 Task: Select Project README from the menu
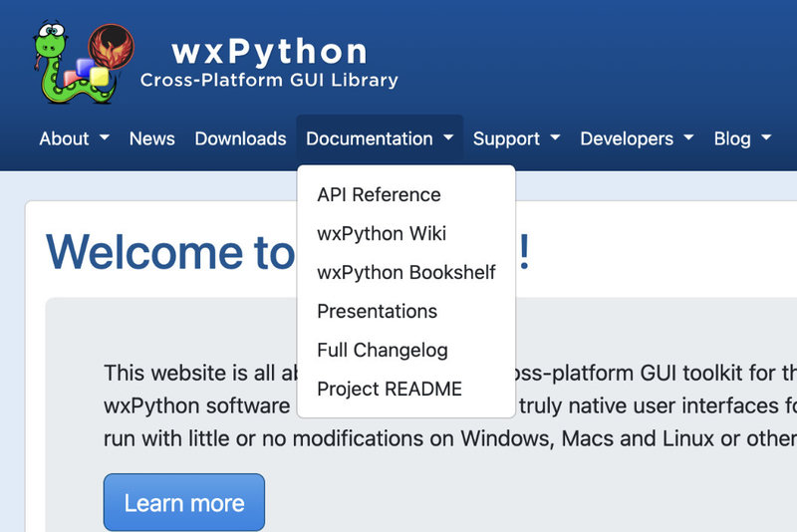coord(406,389)
